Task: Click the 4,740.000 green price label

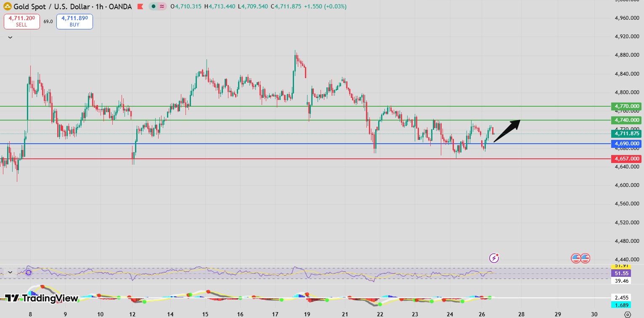Action: [x=626, y=120]
